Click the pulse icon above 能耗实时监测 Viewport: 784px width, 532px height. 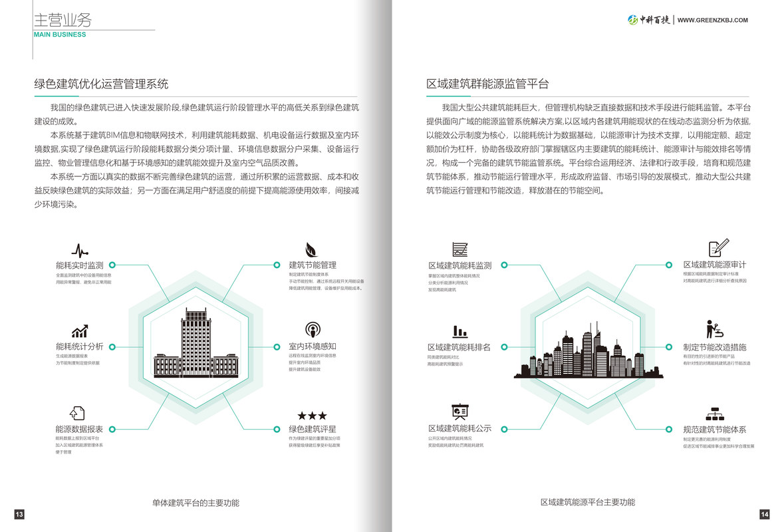(x=80, y=251)
